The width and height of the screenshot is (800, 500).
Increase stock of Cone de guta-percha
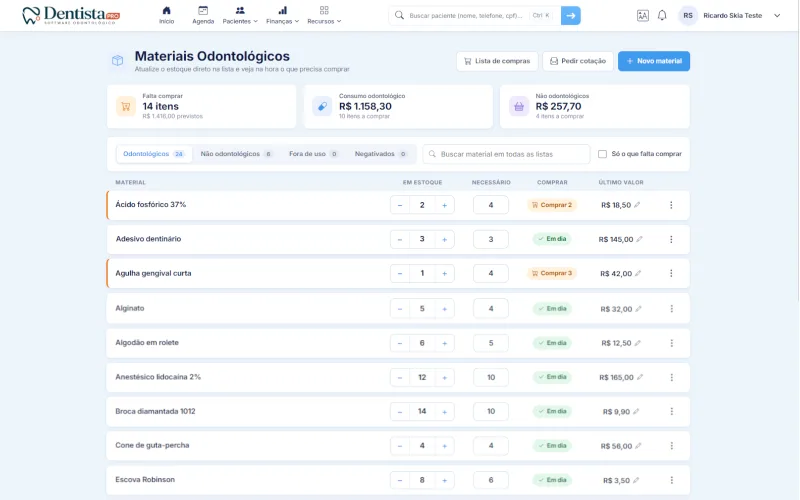click(444, 445)
